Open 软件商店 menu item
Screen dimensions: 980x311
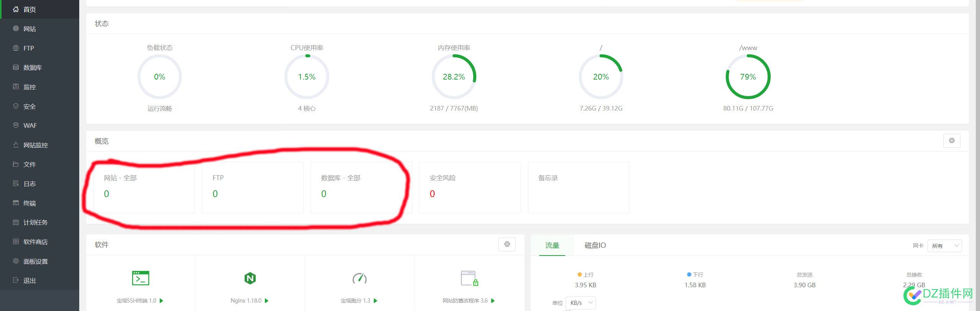click(39, 242)
